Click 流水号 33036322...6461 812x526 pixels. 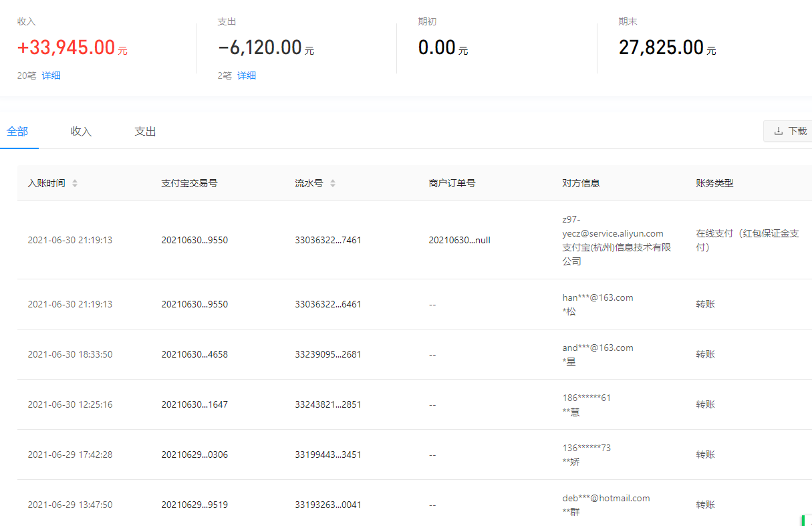[x=327, y=304]
